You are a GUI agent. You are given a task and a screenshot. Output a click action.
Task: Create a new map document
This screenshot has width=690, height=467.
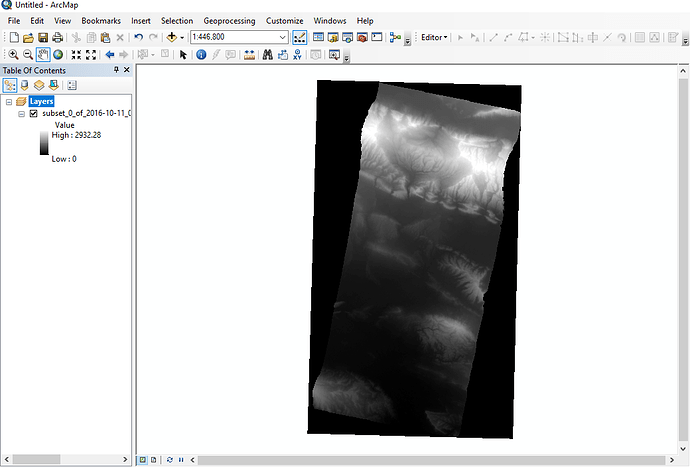coord(14,38)
